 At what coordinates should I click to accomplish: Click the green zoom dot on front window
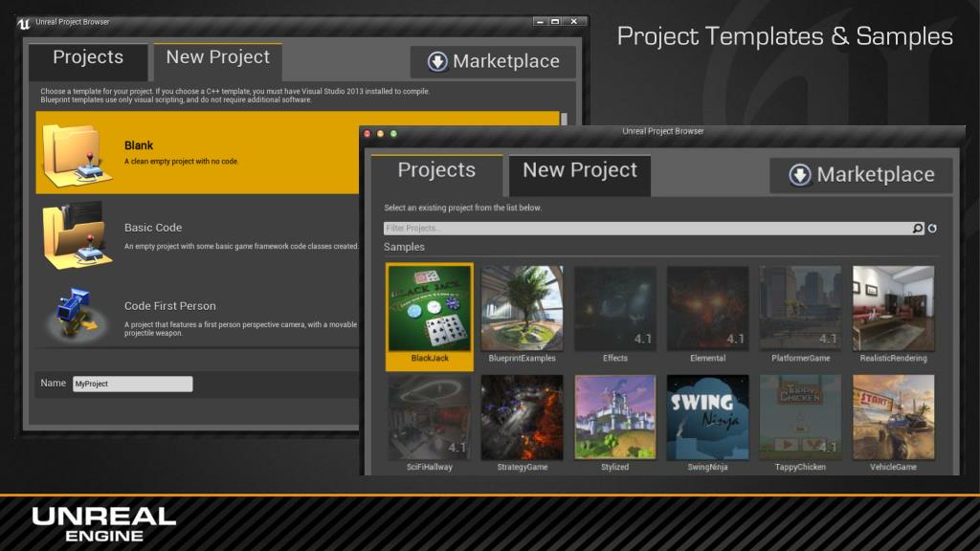(x=393, y=134)
